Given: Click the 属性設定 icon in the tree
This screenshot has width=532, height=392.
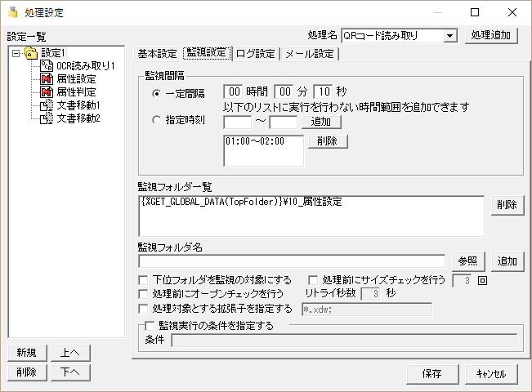Looking at the screenshot, I should coord(47,79).
